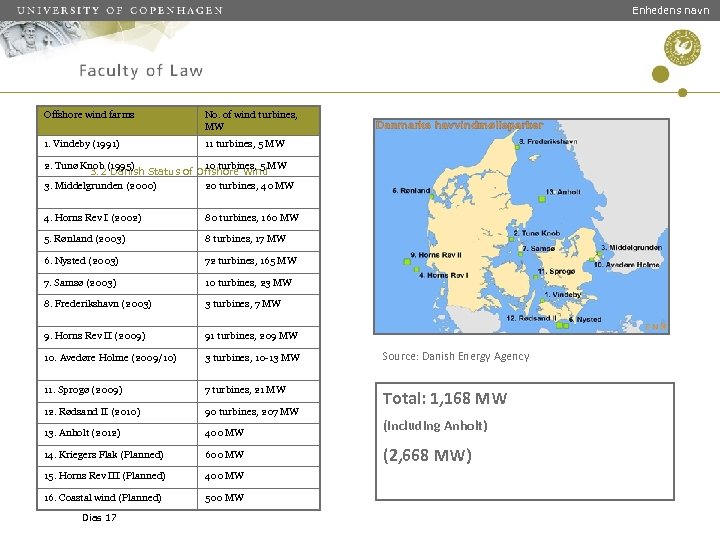Click the 'Danmarks havvindmølleparker' map title
The height and width of the screenshot is (540, 720).
[459, 125]
